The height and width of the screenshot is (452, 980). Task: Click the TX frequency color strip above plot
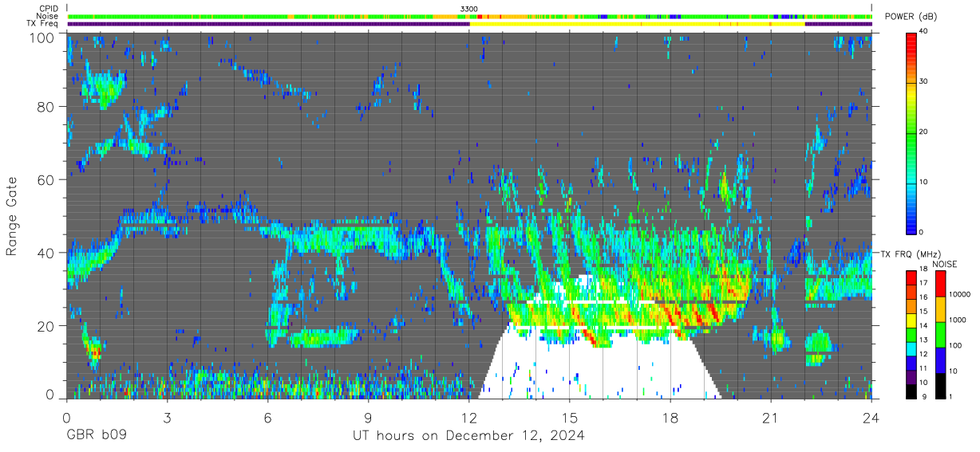pyautogui.click(x=469, y=24)
